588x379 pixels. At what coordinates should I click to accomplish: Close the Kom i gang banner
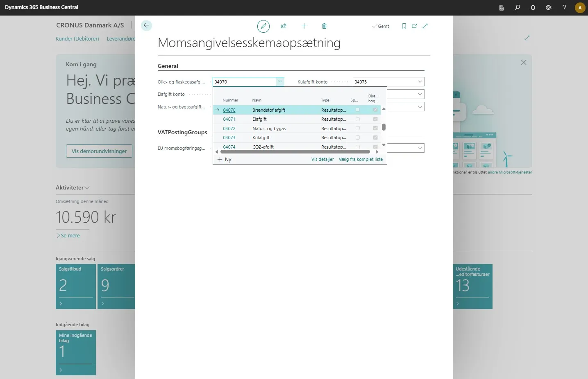click(x=524, y=63)
